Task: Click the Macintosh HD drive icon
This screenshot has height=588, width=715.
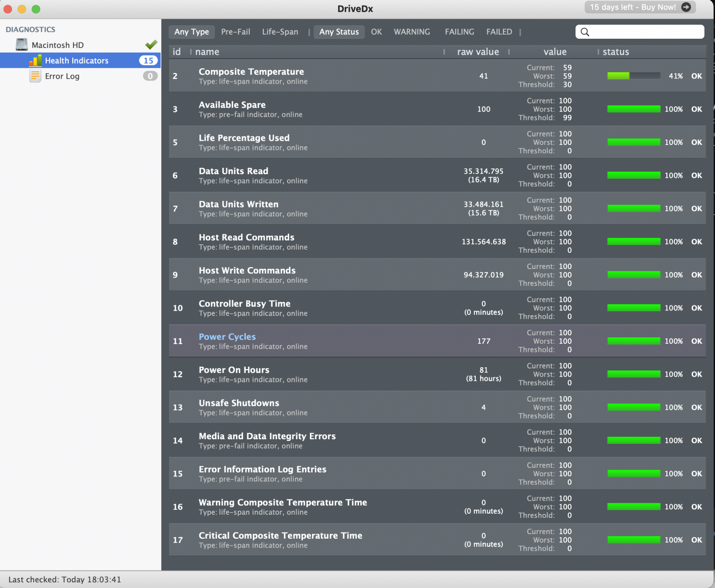Action: 22,45
